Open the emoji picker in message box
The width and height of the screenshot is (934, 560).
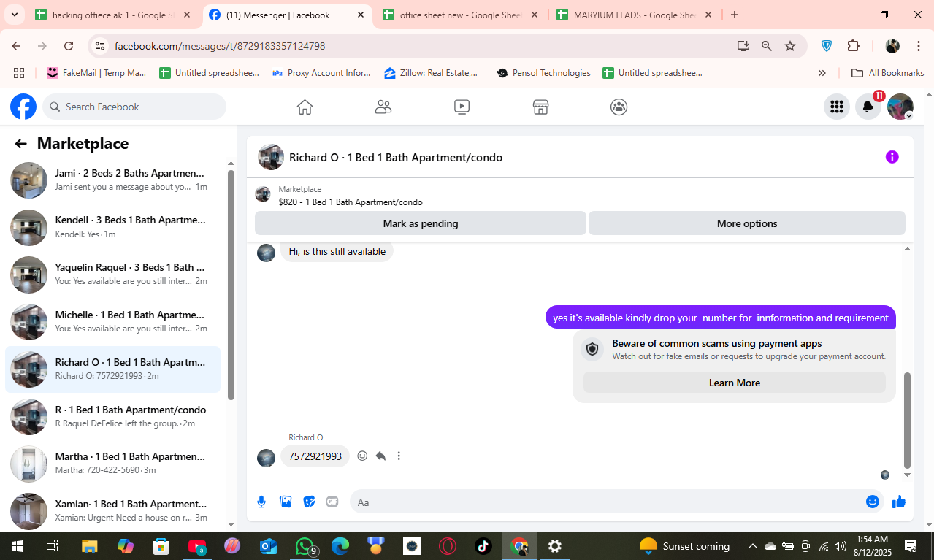pos(873,502)
